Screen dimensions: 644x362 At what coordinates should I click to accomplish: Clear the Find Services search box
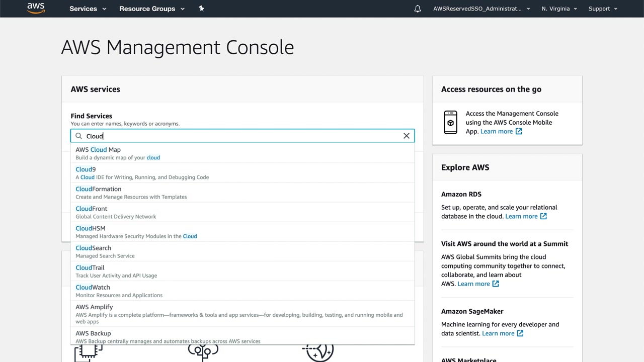point(407,136)
